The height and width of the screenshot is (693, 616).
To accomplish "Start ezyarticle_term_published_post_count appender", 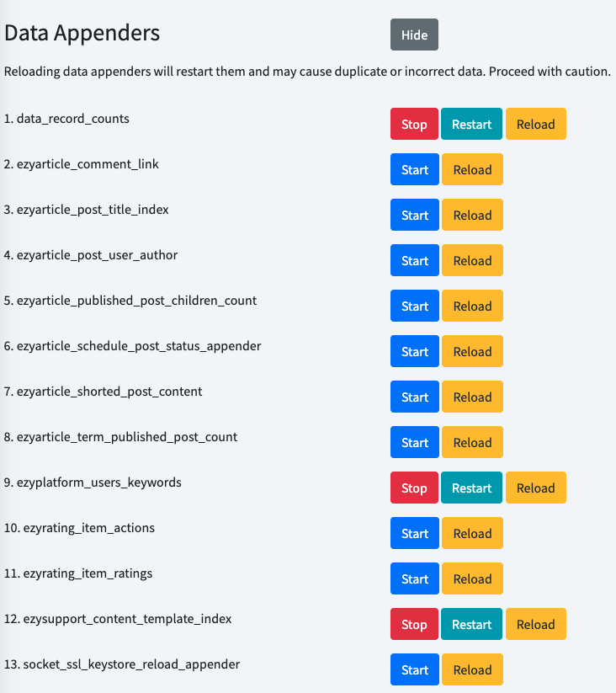I will tap(415, 442).
